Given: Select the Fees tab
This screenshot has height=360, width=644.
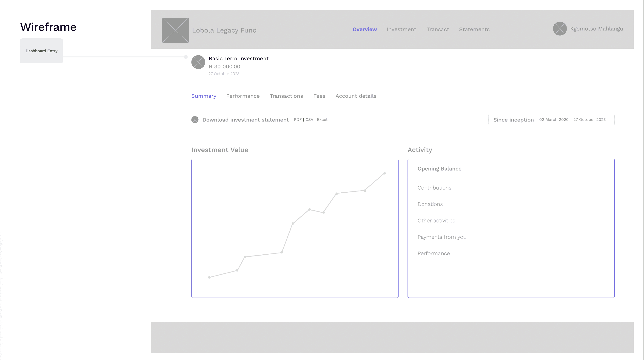Looking at the screenshot, I should [319, 96].
